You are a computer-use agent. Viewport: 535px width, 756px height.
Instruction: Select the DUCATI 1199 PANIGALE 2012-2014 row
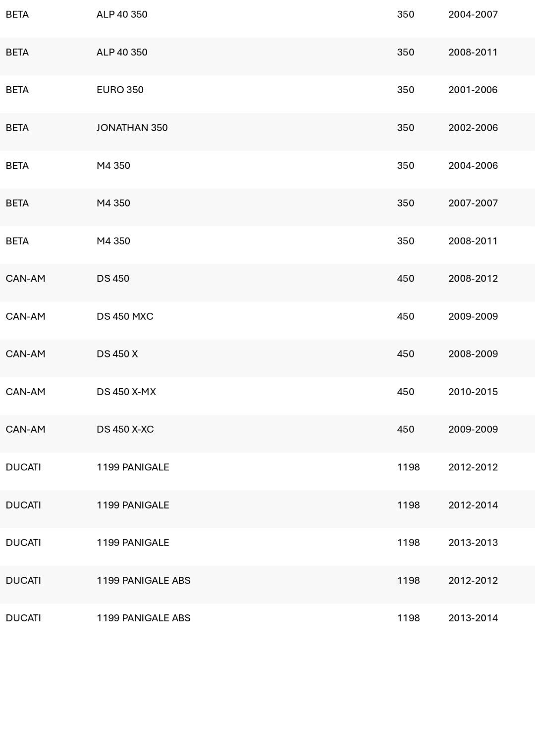pos(267,505)
